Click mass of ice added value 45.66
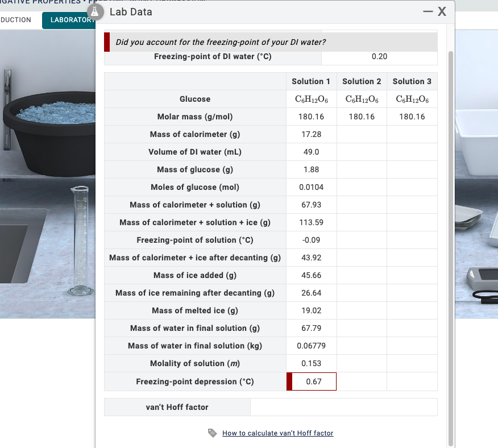Viewport: 498px width, 448px height. pyautogui.click(x=312, y=275)
